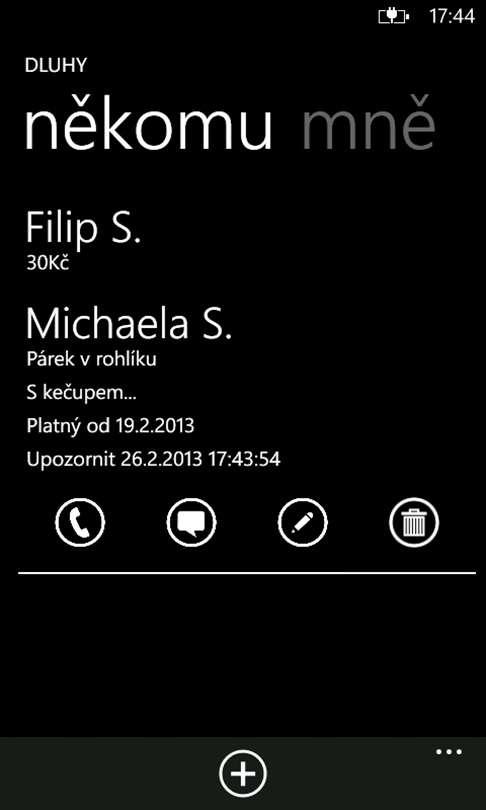Select the někomu pivot tab
The height and width of the screenshot is (810, 486).
tap(149, 125)
